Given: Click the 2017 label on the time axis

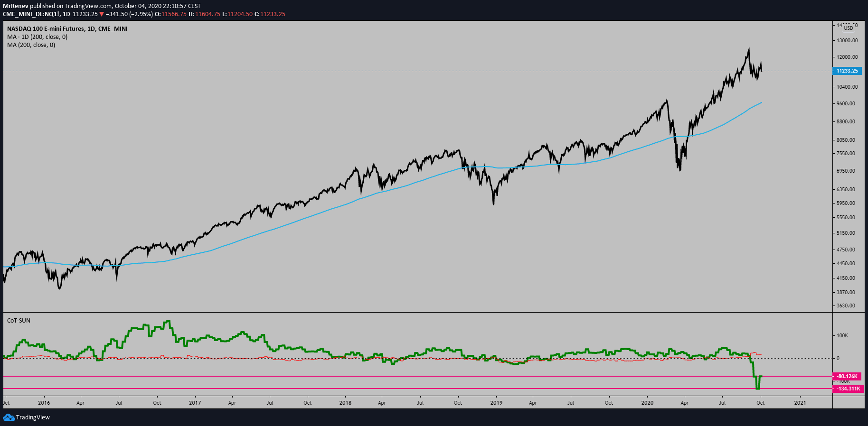Looking at the screenshot, I should 195,403.
